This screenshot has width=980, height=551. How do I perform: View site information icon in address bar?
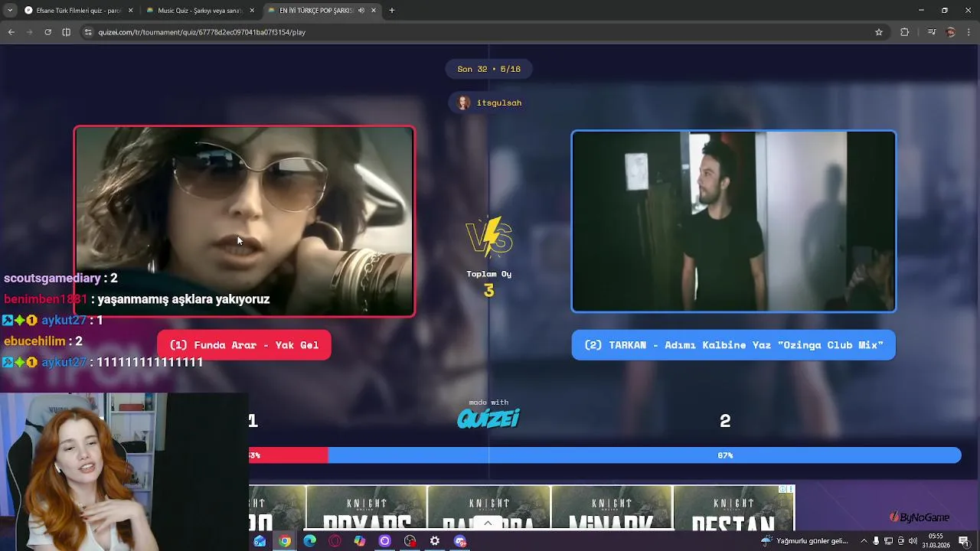pyautogui.click(x=88, y=32)
